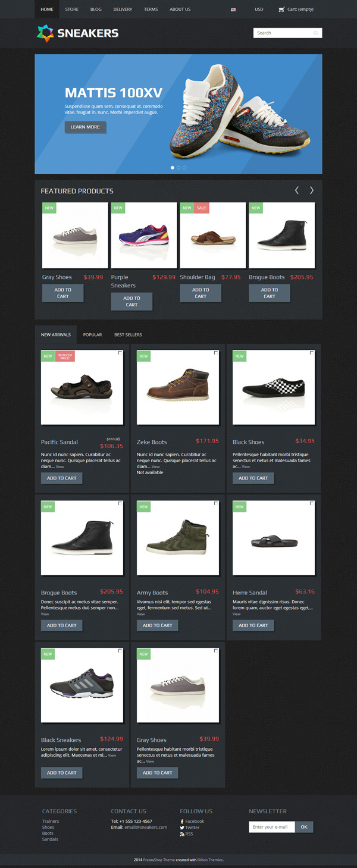357x868 pixels.
Task: Switch to the Popular tab
Action: (92, 334)
